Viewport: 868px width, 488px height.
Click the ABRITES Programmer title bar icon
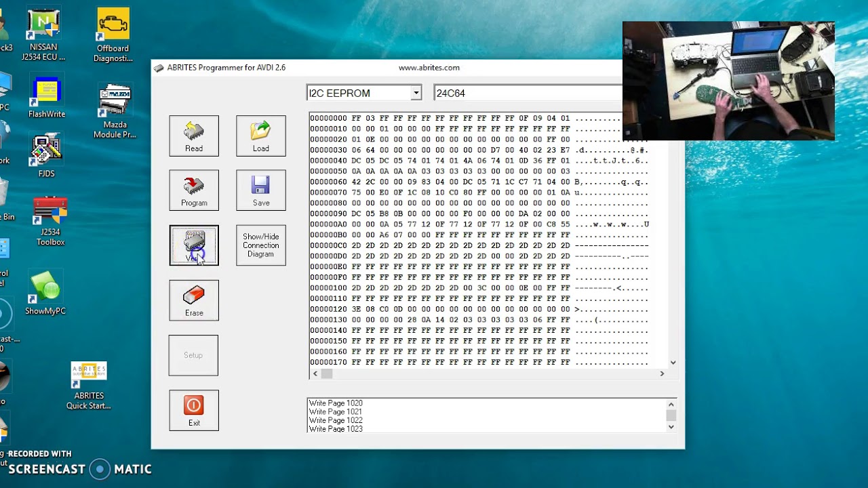coord(159,68)
